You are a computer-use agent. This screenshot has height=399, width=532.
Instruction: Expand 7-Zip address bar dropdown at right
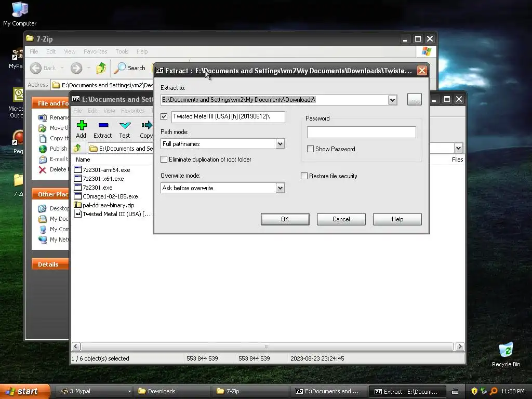pos(458,148)
